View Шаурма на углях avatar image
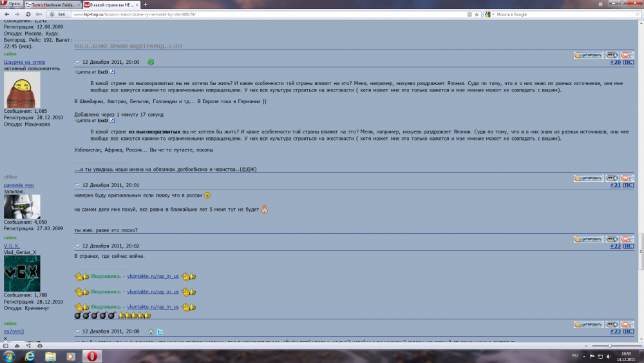644x363 pixels. tap(22, 90)
